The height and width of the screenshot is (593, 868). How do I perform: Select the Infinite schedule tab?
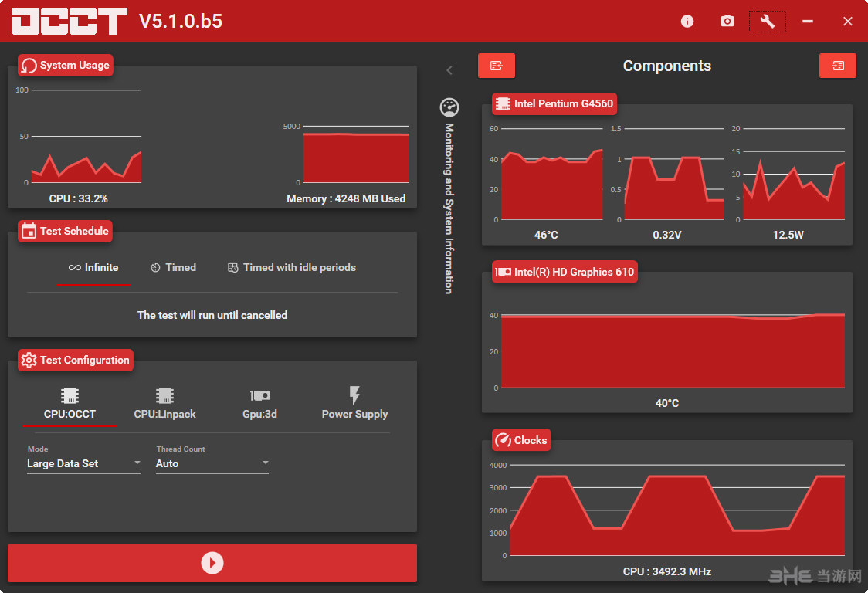[x=93, y=267]
